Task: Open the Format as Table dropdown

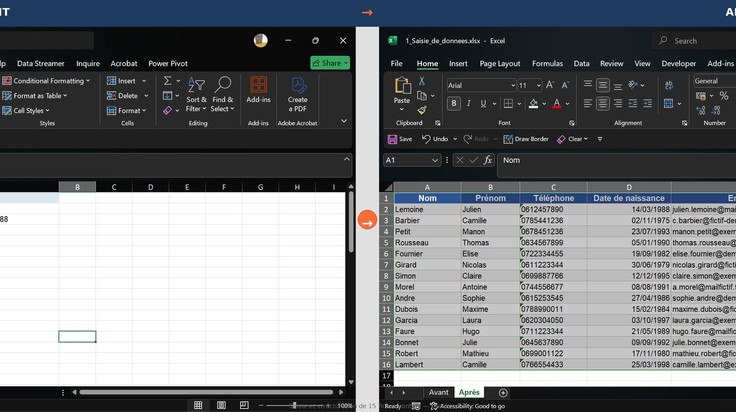Action: (x=35, y=96)
